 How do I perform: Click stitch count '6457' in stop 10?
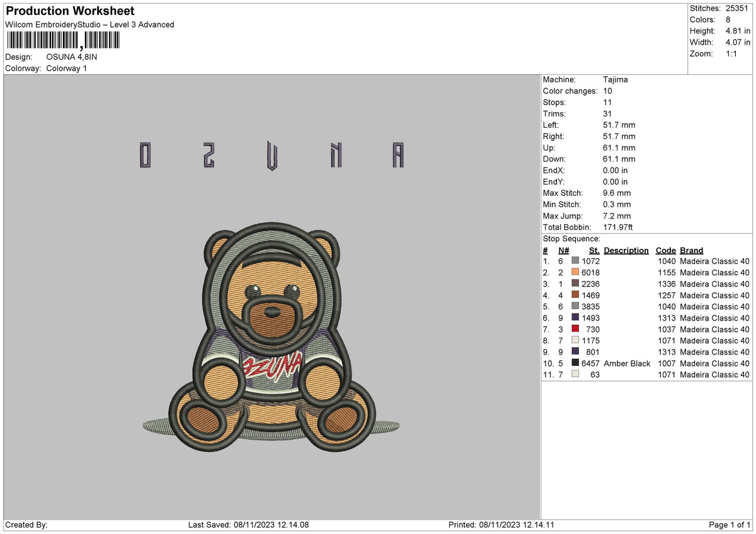click(590, 363)
